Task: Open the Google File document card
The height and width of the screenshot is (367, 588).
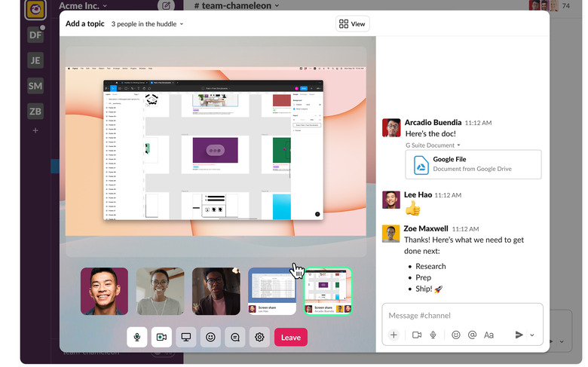Action: pyautogui.click(x=473, y=164)
